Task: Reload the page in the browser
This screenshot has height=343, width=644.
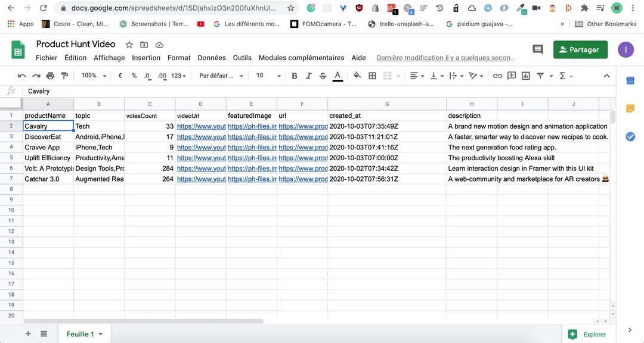Action: 43,8
